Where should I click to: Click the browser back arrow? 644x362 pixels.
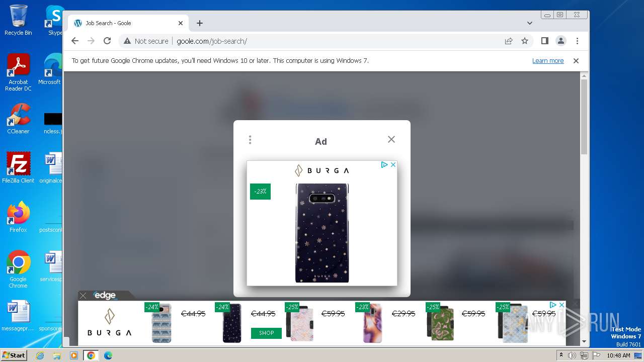75,41
